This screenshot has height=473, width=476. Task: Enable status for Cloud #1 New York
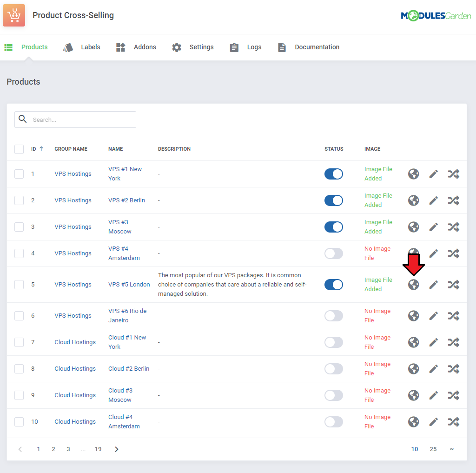pos(334,342)
